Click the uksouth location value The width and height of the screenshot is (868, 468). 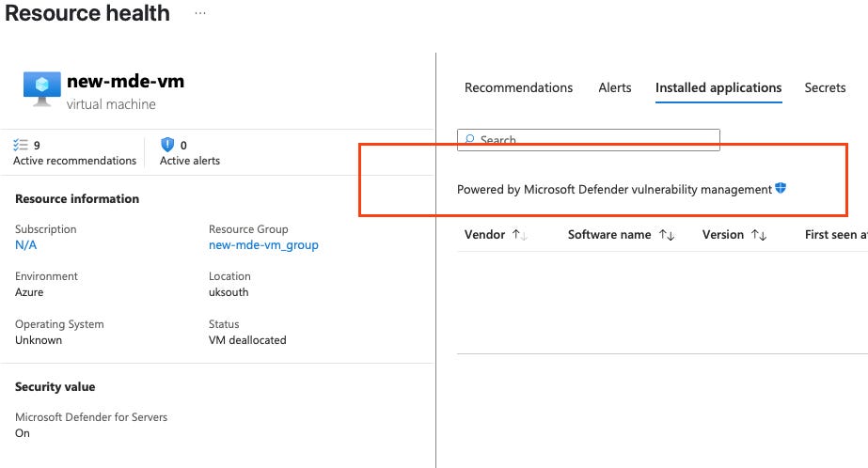tap(229, 292)
